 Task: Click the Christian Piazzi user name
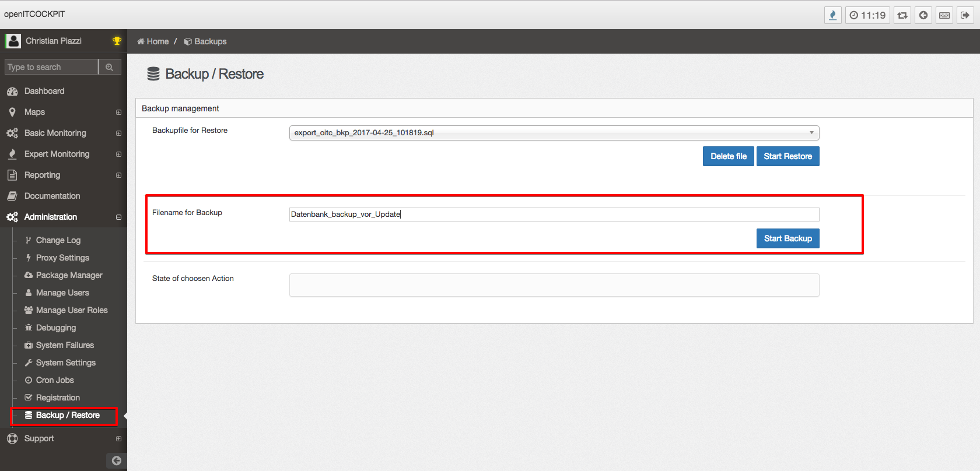54,41
